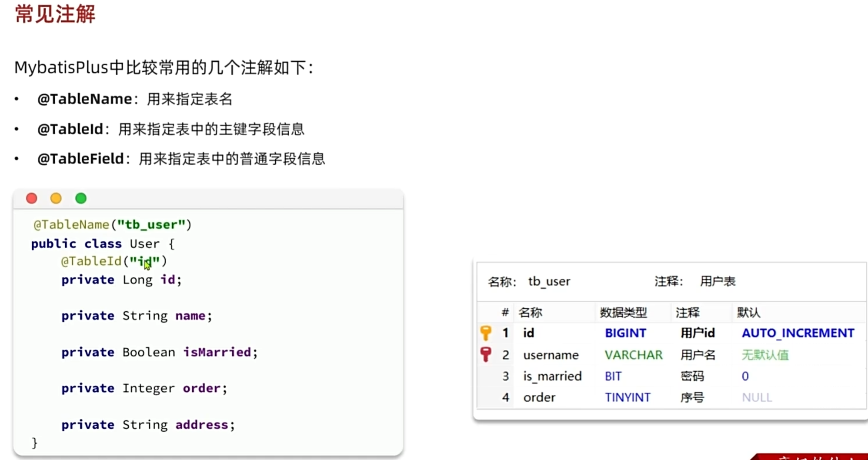Click the 'private Boolean isMarried;' line
Viewport: 868px width, 460px height.
pyautogui.click(x=160, y=352)
